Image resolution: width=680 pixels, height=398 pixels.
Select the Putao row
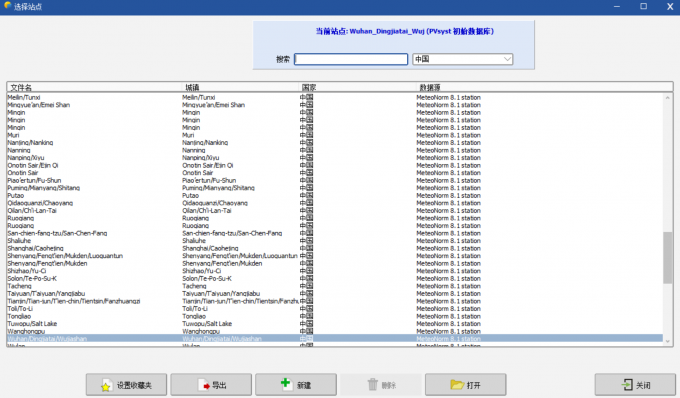tap(335, 196)
